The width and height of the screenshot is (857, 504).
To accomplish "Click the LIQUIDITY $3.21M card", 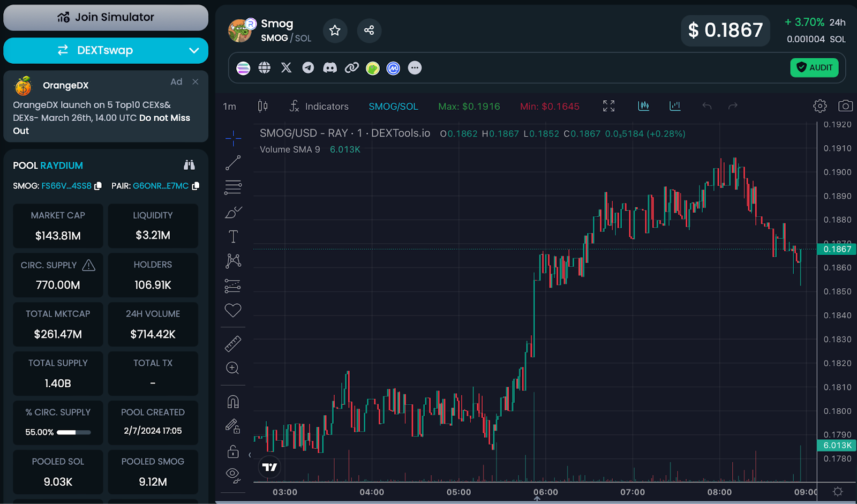I will pos(153,225).
